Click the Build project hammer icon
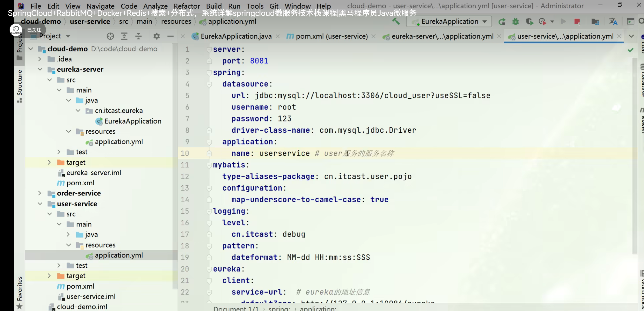Viewport: 644px width, 311px height. [x=396, y=21]
